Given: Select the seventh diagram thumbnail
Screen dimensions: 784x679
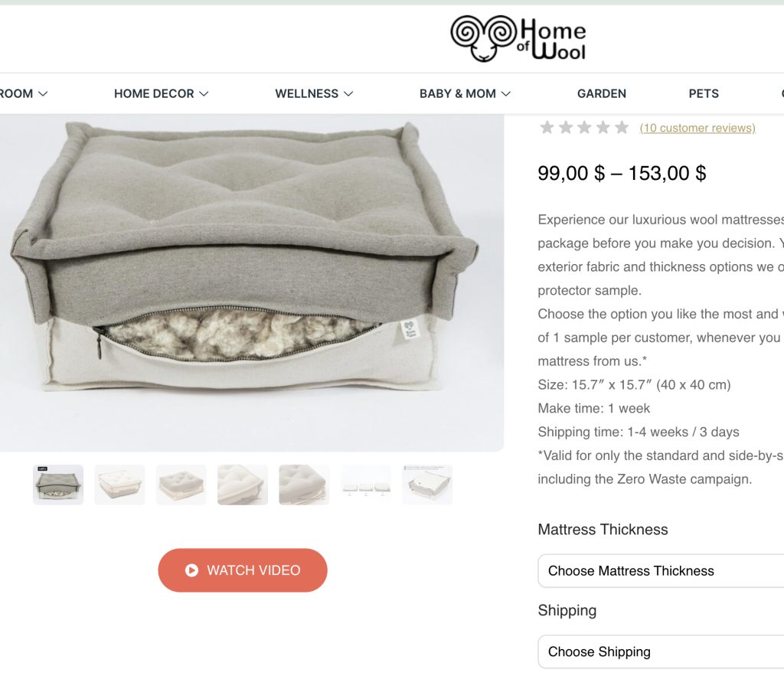Looking at the screenshot, I should (x=427, y=485).
